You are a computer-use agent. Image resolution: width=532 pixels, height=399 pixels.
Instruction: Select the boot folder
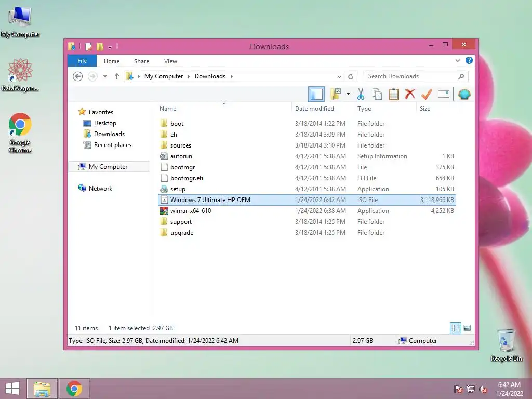[x=307, y=124]
